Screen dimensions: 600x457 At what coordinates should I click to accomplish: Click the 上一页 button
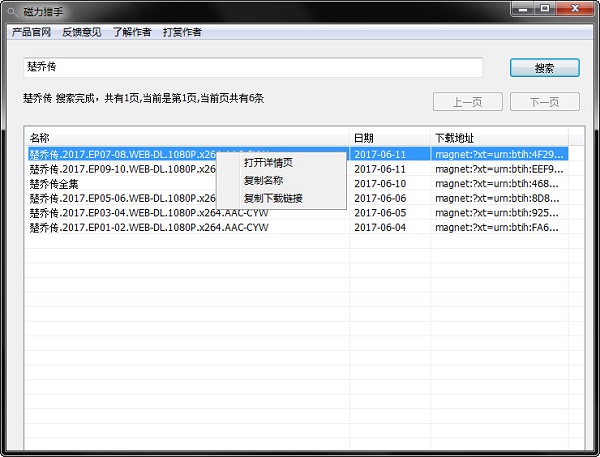[x=468, y=102]
